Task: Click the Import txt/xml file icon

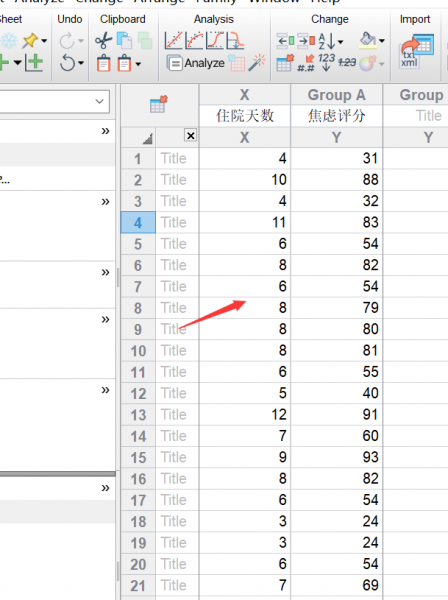Action: [x=417, y=50]
